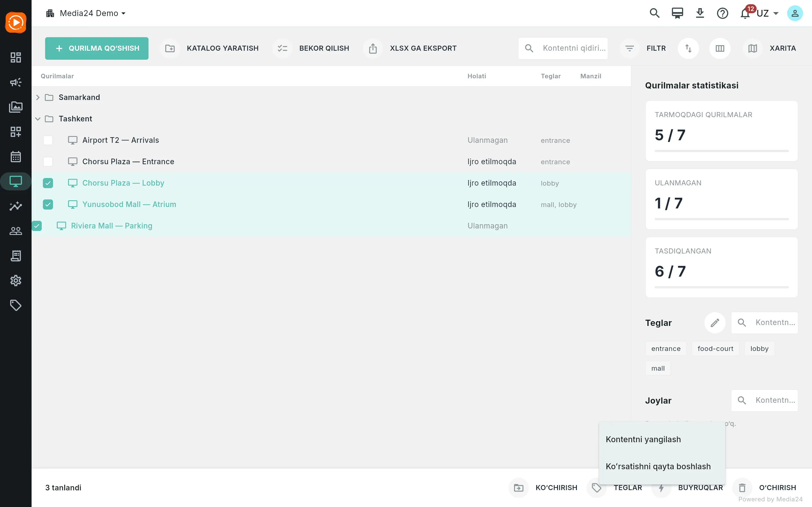Click the columns layout icon
The image size is (812, 507).
click(720, 48)
